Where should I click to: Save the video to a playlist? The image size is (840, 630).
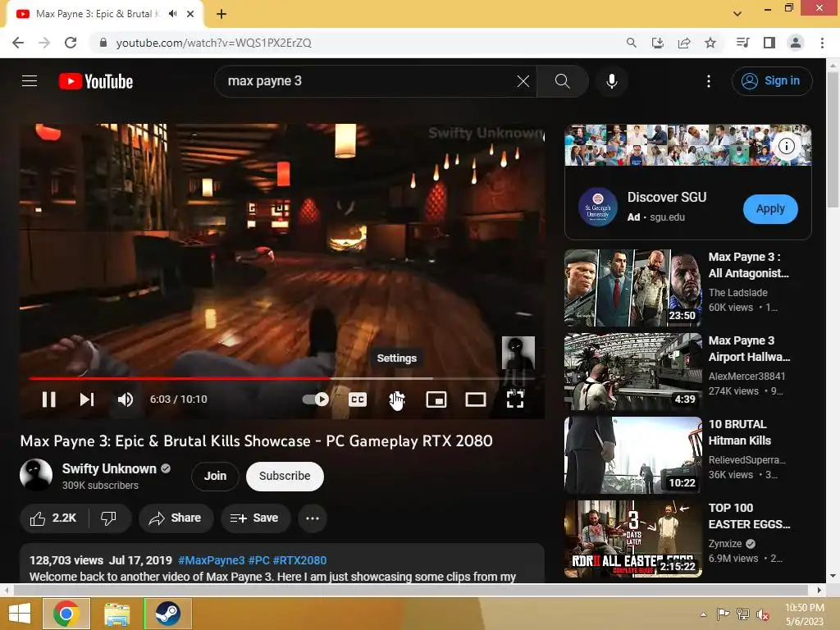256,518
